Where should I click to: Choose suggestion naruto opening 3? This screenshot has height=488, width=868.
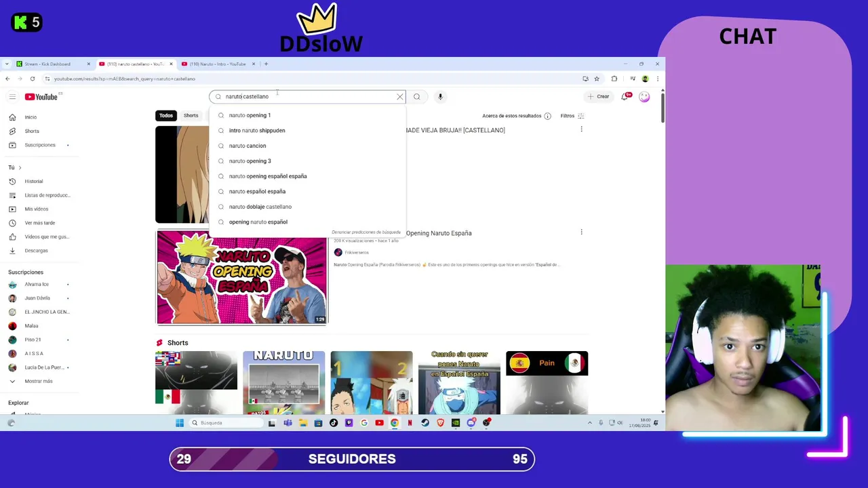pos(307,161)
